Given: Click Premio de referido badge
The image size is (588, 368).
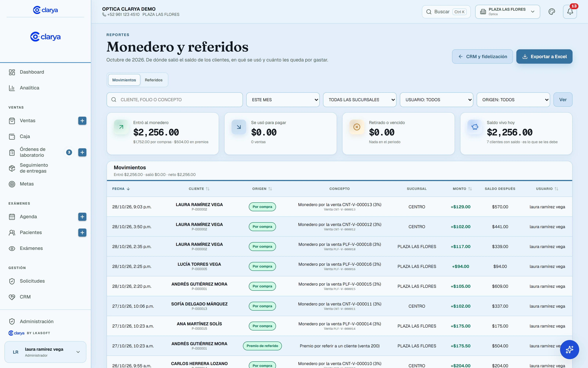Looking at the screenshot, I should [262, 346].
